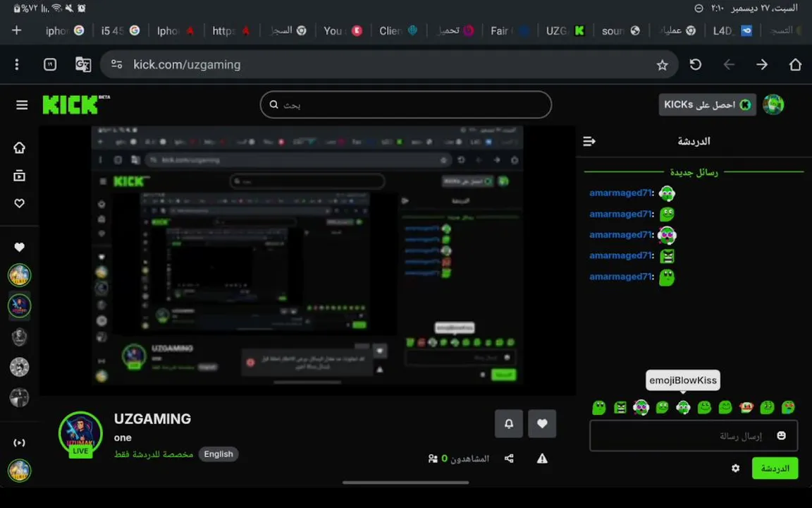Viewport: 812px width, 508px height.
Task: Open the 'مخصصة للدردشة فقط' category link
Action: tap(153, 454)
